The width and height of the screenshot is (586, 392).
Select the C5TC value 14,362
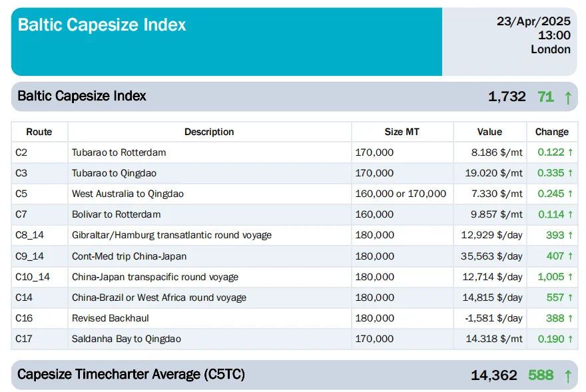[x=494, y=375]
